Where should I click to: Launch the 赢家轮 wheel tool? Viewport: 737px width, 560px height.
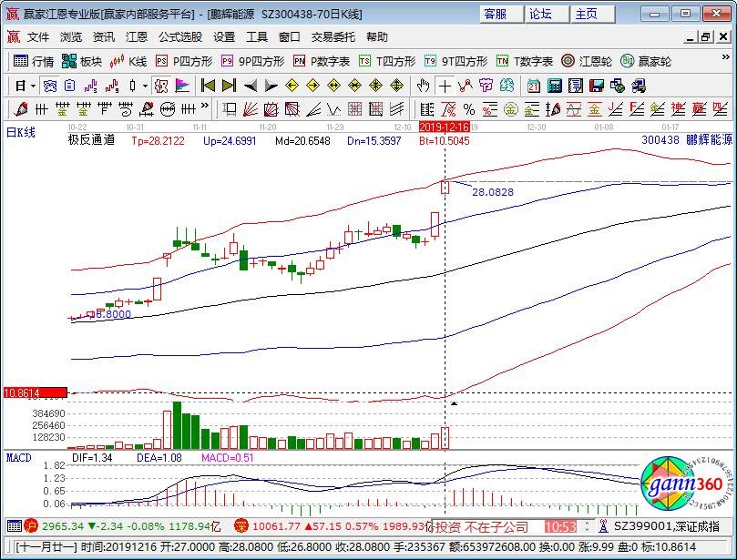pyautogui.click(x=646, y=62)
